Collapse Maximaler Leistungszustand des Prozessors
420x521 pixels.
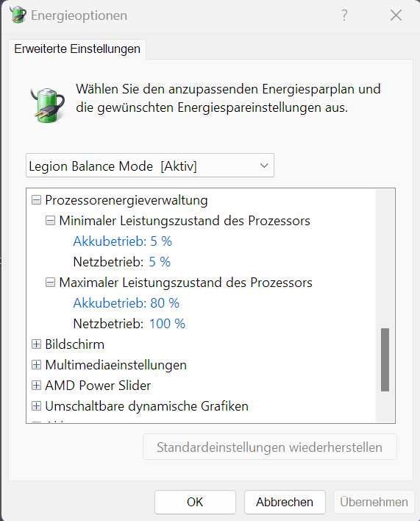point(50,283)
